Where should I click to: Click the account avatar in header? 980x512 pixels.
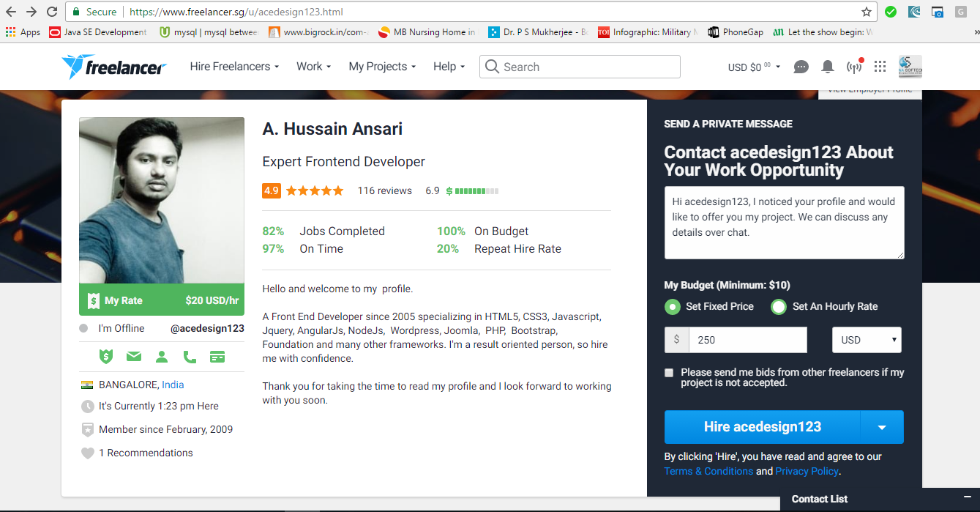[910, 67]
